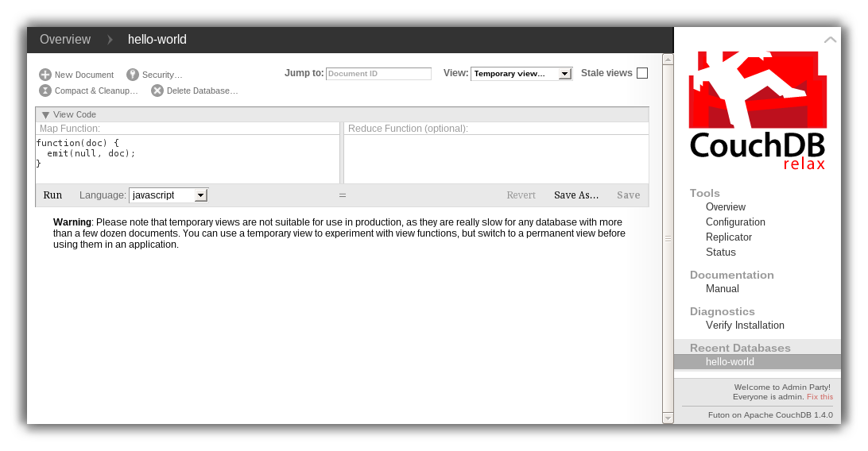
Task: Focus the Jump to Document ID field
Action: coord(378,74)
